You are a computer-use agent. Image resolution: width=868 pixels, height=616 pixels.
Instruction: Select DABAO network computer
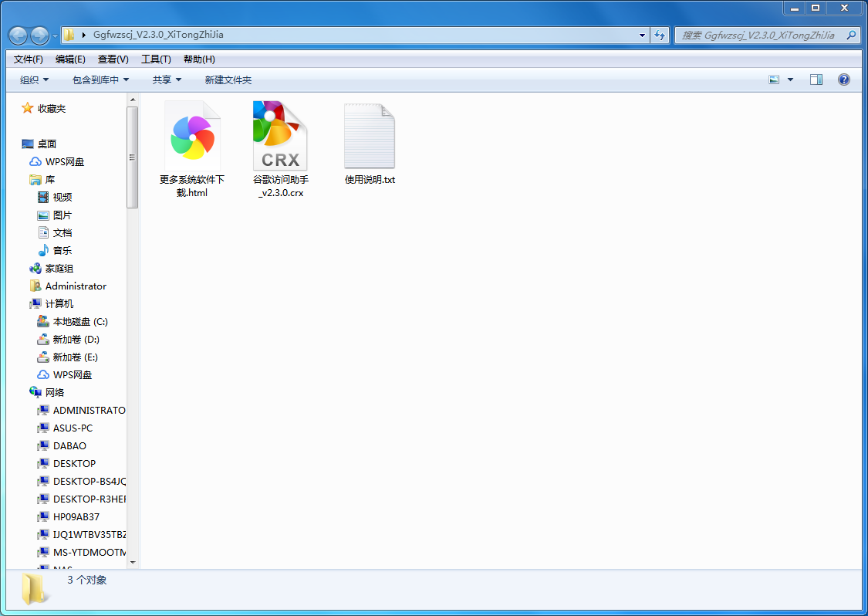(x=69, y=445)
